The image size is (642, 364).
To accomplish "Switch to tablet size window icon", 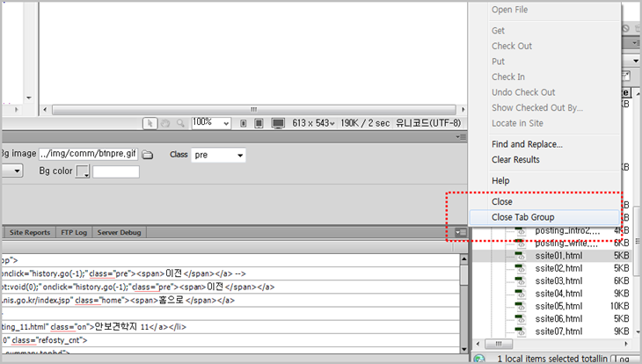I will (x=259, y=123).
